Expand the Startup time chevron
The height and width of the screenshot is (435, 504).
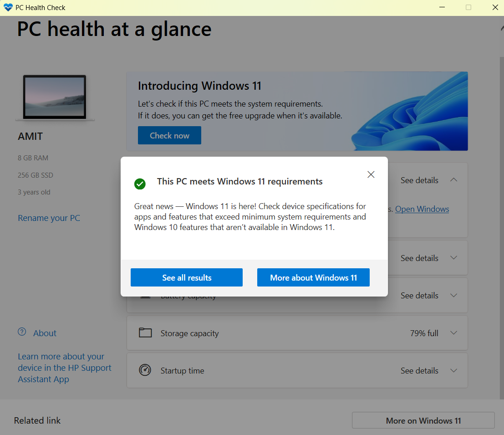pyautogui.click(x=453, y=370)
